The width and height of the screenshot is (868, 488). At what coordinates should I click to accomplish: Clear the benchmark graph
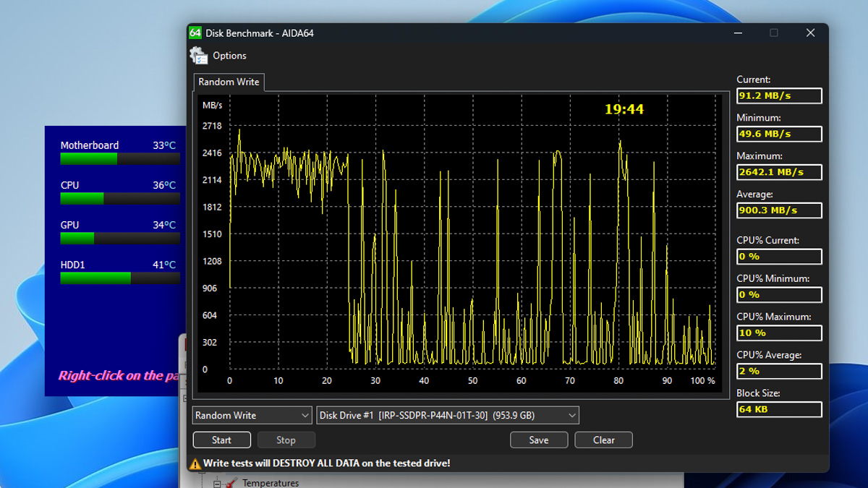[604, 440]
